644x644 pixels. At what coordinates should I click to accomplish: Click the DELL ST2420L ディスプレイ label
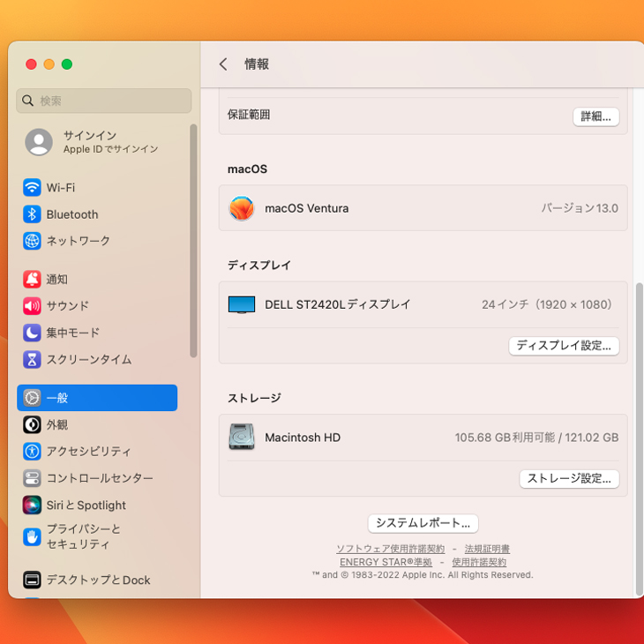click(x=337, y=304)
